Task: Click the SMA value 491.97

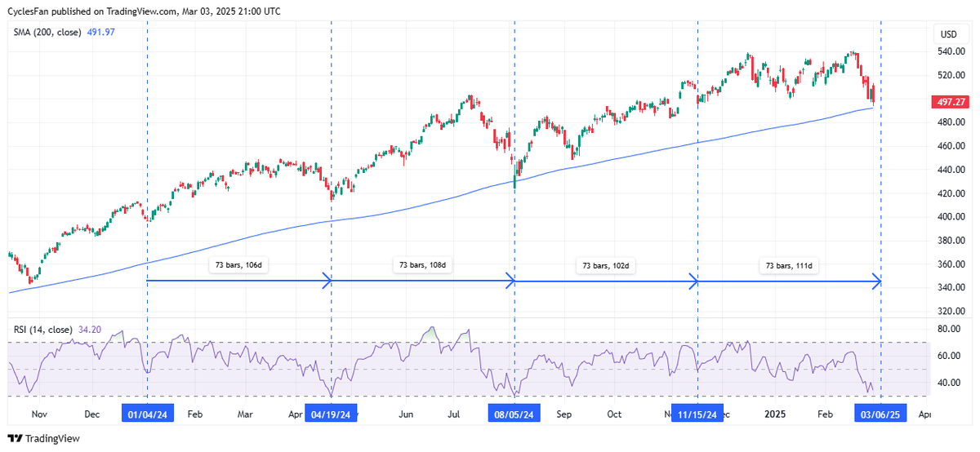Action: 100,32
